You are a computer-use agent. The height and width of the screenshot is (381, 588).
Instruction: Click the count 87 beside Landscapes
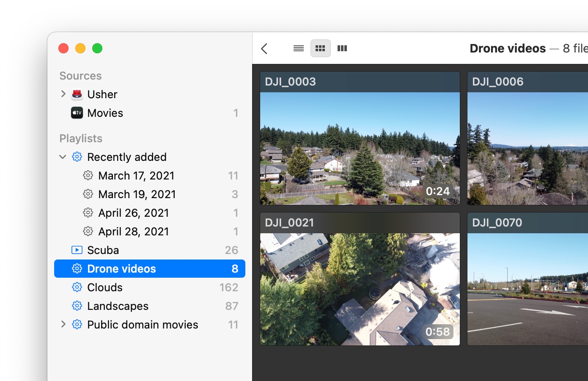[x=232, y=306]
